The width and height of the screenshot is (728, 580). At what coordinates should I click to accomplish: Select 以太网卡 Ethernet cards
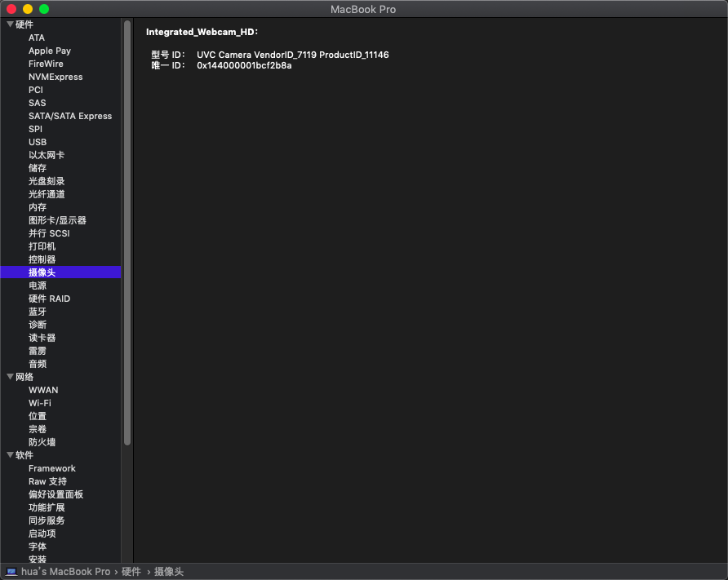[47, 155]
